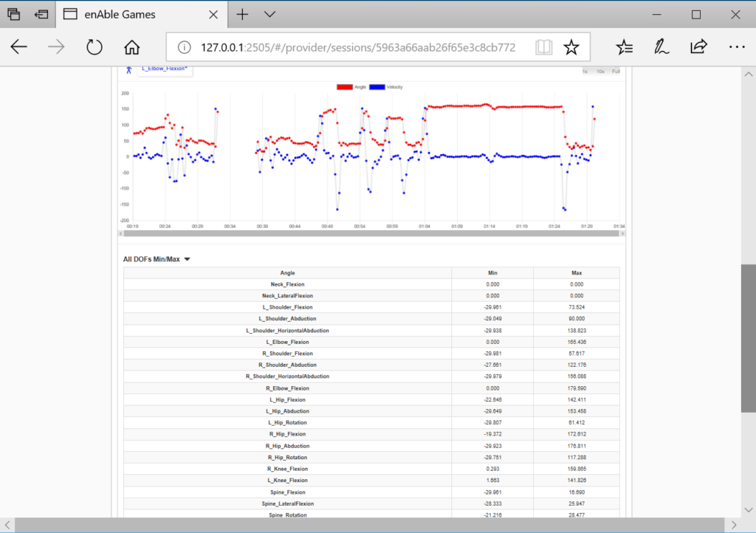Viewport: 756px width, 533px height.
Task: Select the L_Shoulder_Flexion row label
Action: coord(287,307)
